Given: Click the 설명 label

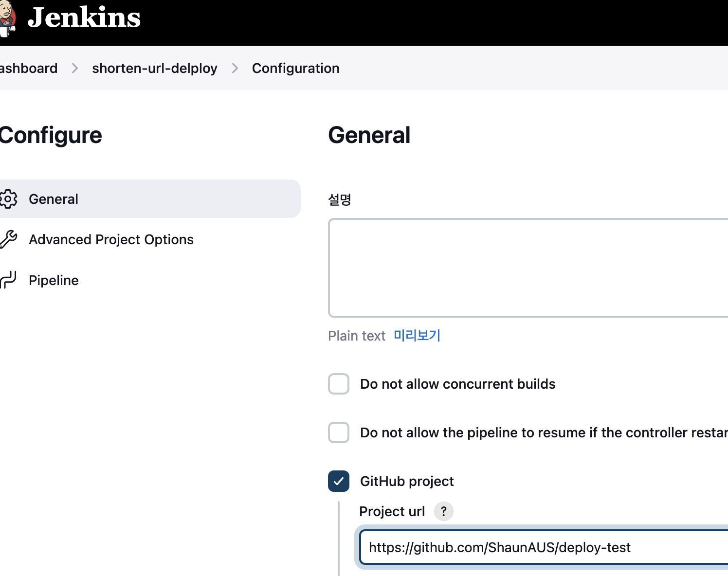Looking at the screenshot, I should coord(340,199).
